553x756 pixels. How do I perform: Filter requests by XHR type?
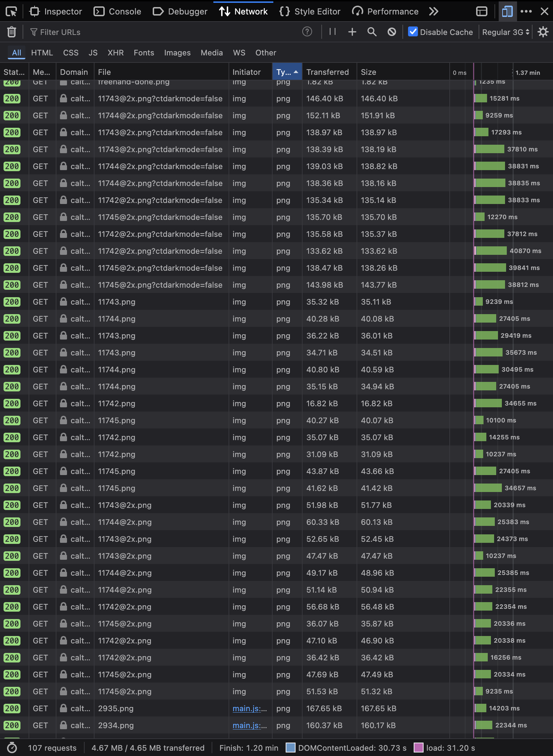[115, 53]
